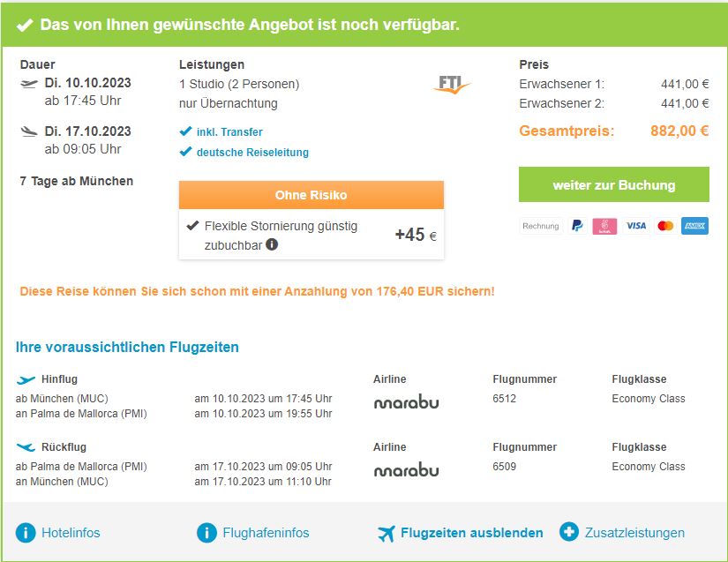Click the Mastercard payment icon

tap(665, 226)
